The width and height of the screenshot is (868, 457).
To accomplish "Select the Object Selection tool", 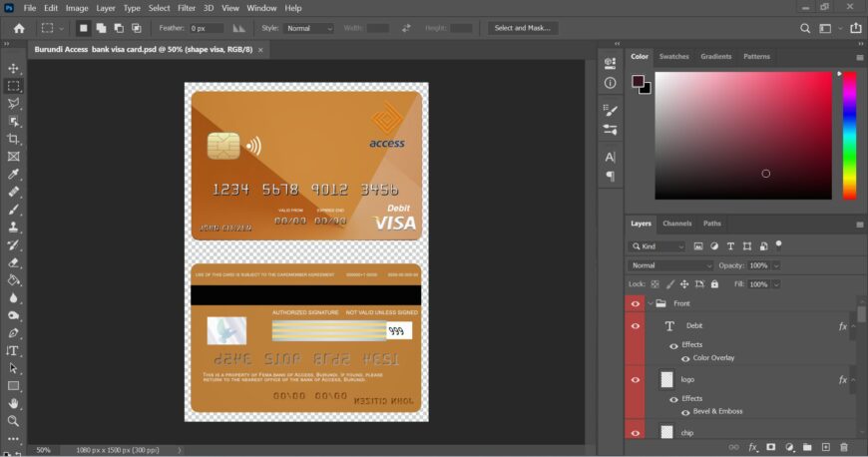I will [x=13, y=122].
